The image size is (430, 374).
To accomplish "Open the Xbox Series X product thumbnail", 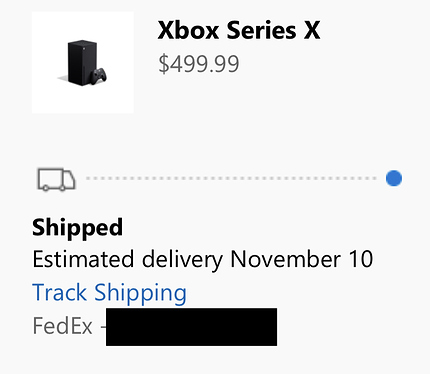I will tap(83, 62).
